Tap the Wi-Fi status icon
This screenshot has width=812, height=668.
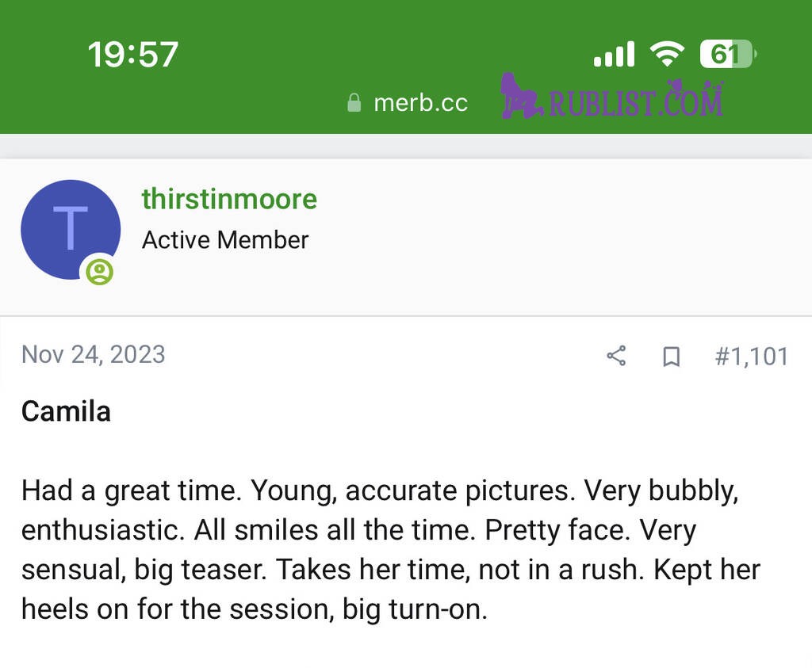point(666,54)
